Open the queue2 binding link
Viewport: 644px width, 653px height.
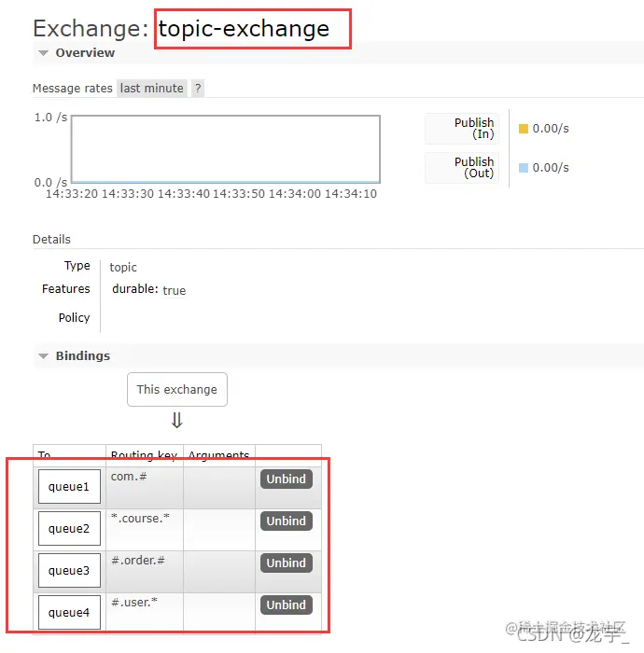point(69,529)
